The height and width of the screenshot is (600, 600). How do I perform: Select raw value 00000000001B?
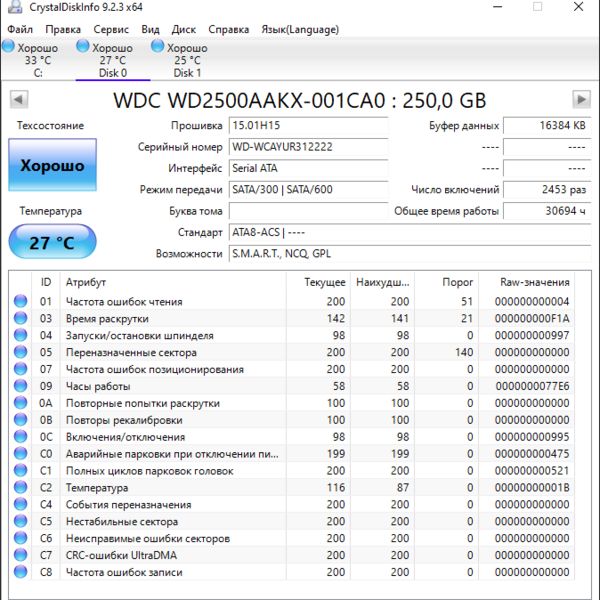coord(532,488)
